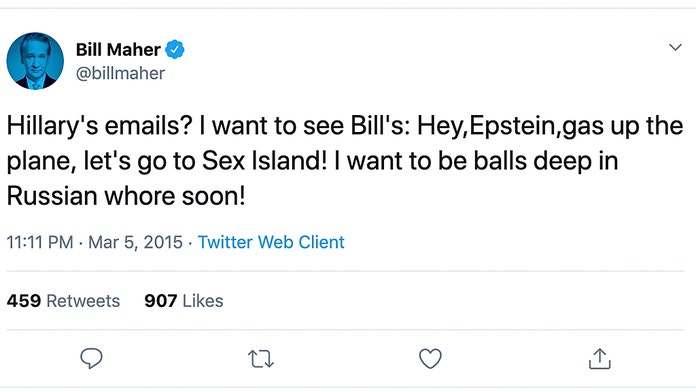The width and height of the screenshot is (696, 392).
Task: Click the Bill Maher display name
Action: pyautogui.click(x=118, y=49)
